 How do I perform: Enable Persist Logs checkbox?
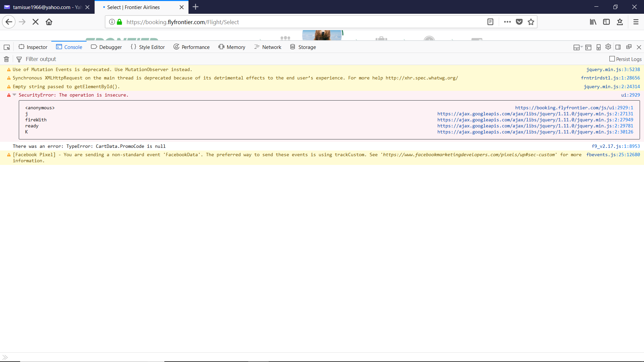point(612,59)
